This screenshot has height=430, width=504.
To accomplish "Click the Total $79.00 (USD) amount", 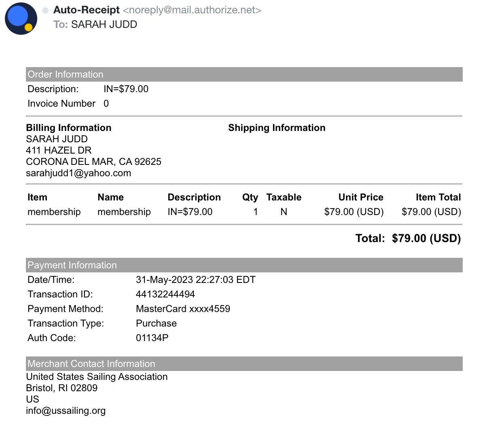I will point(426,238).
